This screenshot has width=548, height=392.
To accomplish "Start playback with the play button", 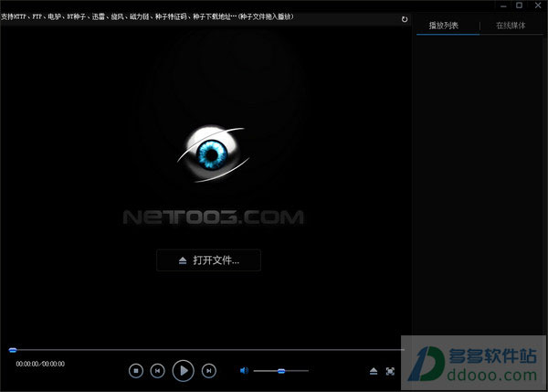I will pyautogui.click(x=184, y=371).
